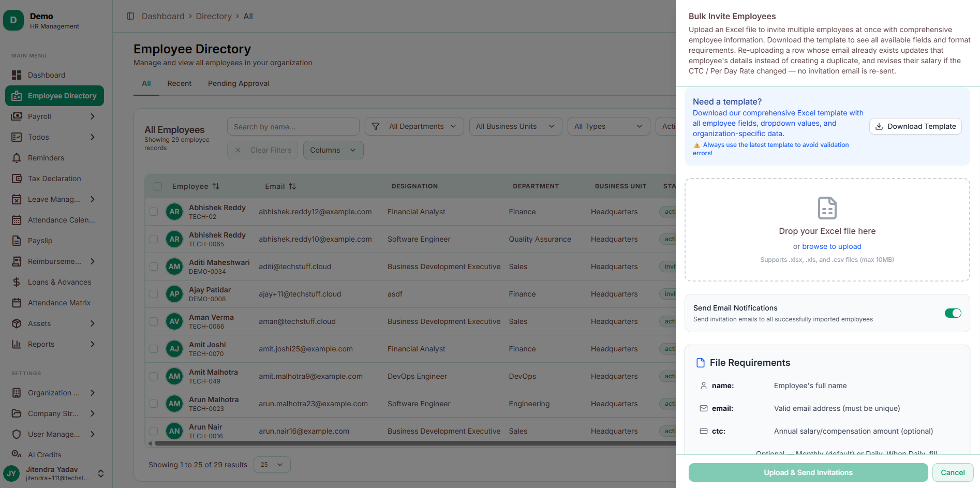980x488 pixels.
Task: Check the Aman Verma row checkbox
Action: [x=154, y=321]
